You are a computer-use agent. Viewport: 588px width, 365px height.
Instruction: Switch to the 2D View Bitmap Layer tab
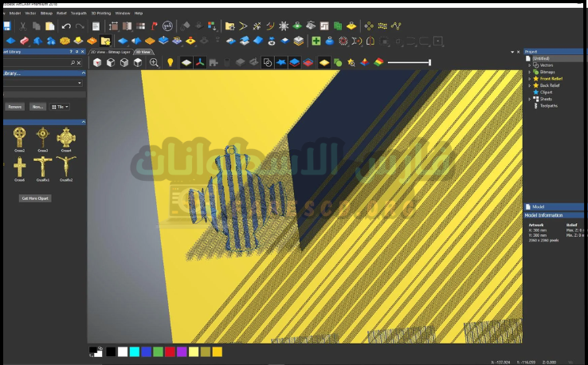point(110,51)
